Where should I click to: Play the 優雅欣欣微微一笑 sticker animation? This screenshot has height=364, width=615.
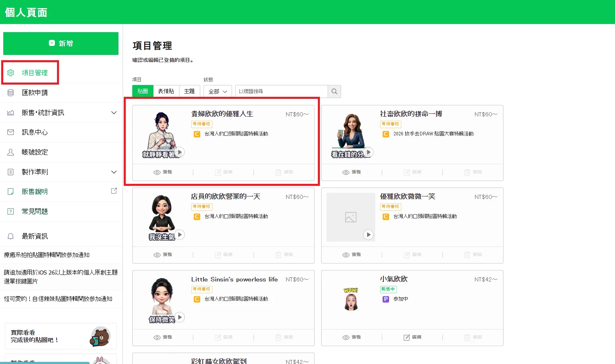(x=368, y=235)
